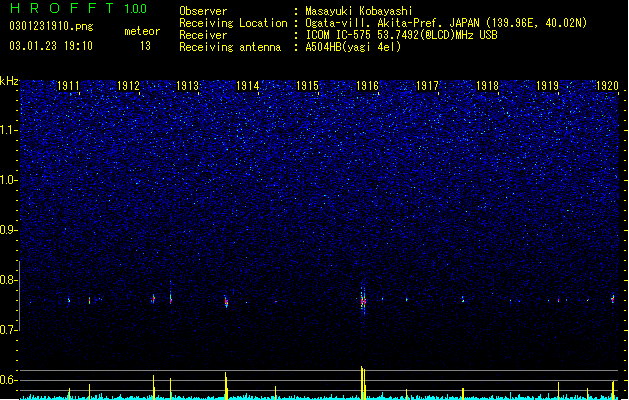This screenshot has height=400, width=629.
Task: Click the HROFFT 1.0.0 title text
Action: click(x=78, y=8)
